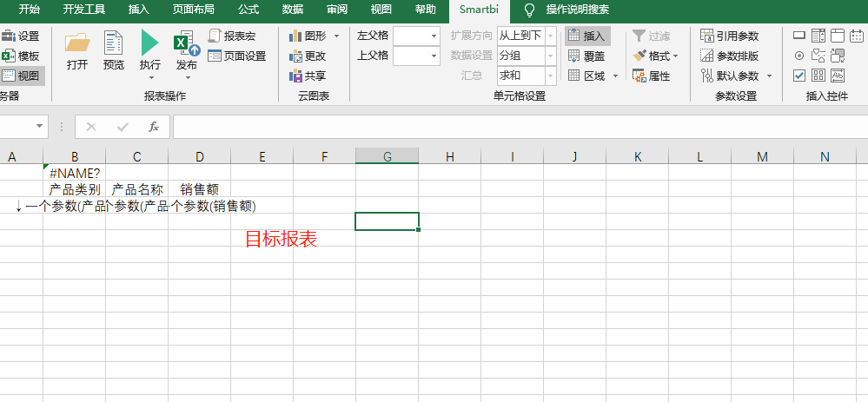Switch to the 开发工具 ribbon tab
This screenshot has height=402, width=868.
coord(84,10)
